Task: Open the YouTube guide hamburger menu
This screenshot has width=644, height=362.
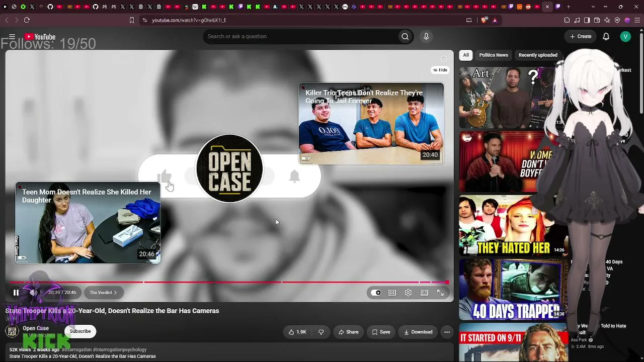Action: click(x=12, y=37)
